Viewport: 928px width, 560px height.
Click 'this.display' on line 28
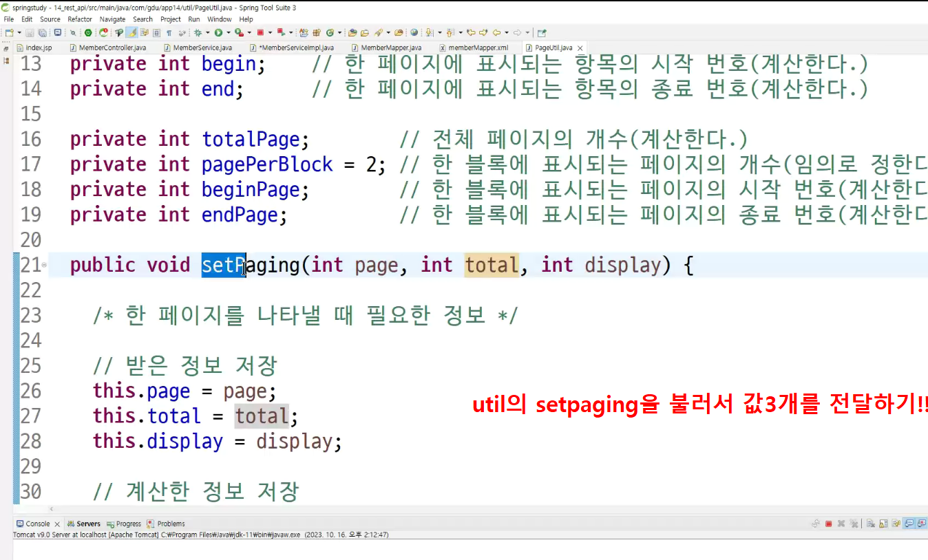158,441
